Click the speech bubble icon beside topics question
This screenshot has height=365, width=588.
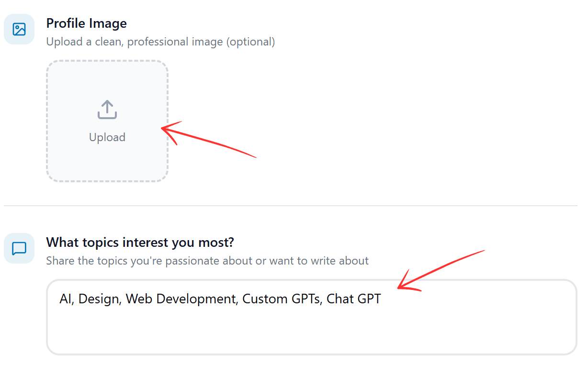[x=19, y=248]
